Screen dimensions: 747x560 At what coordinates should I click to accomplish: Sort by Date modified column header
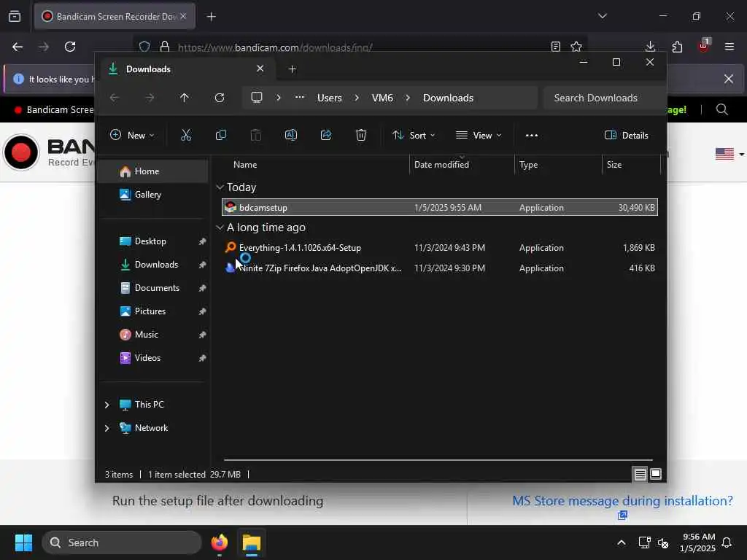pos(462,165)
